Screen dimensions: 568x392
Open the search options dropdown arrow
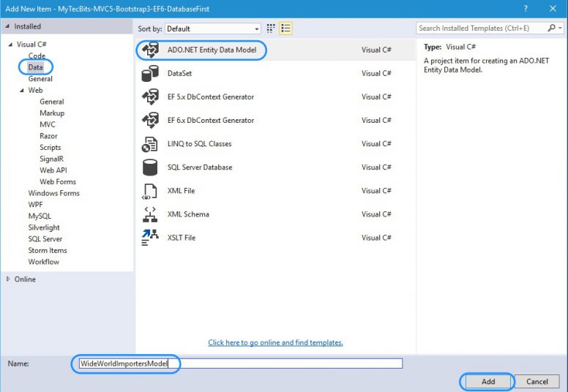[560, 28]
